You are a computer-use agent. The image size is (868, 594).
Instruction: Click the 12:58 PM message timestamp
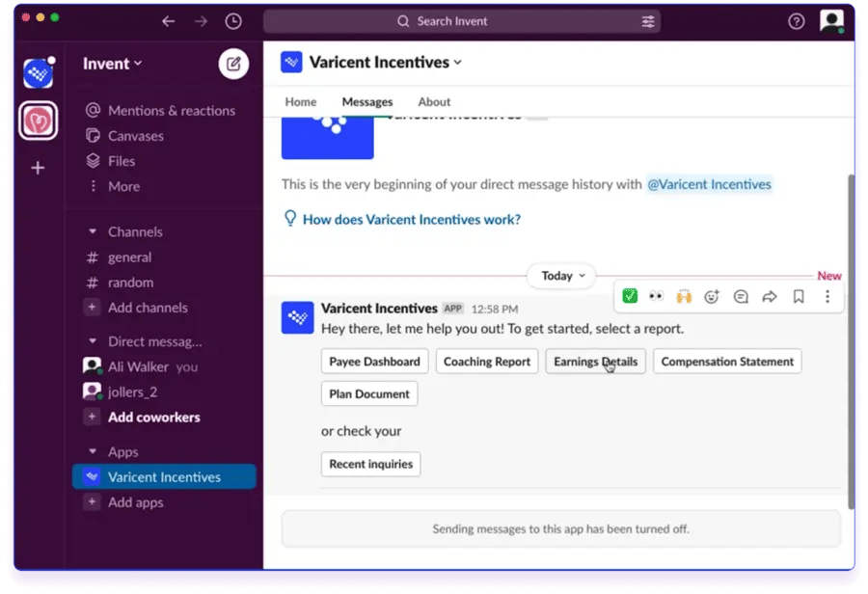click(x=495, y=309)
